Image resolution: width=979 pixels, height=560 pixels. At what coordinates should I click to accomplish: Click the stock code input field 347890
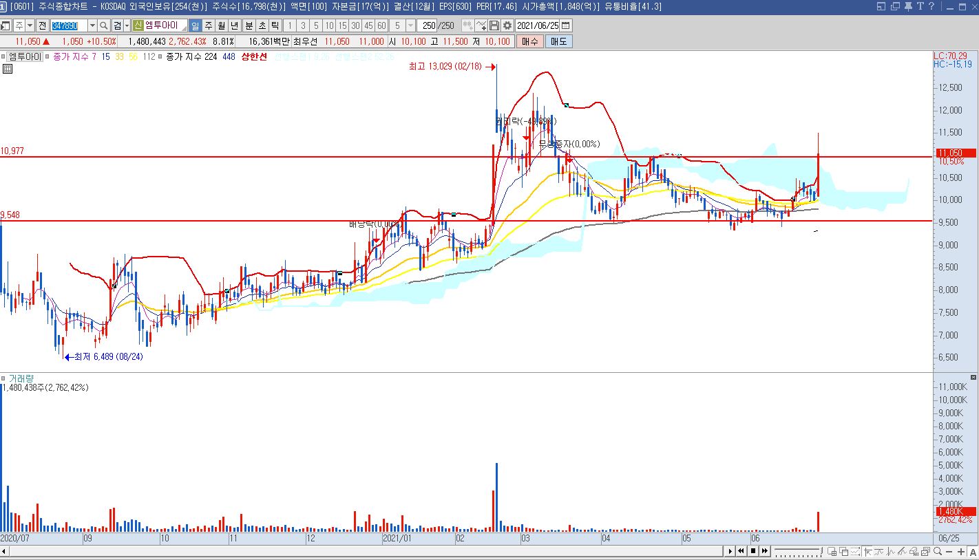(70, 25)
